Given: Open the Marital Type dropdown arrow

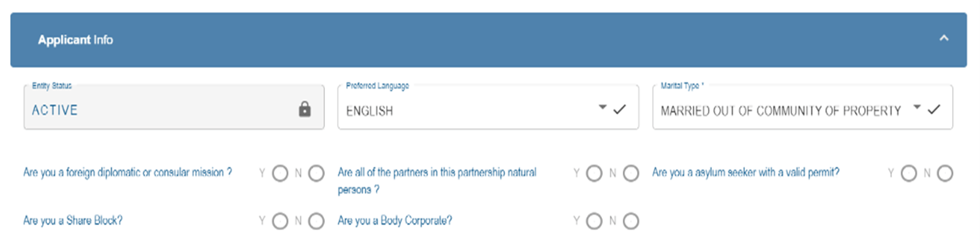Looking at the screenshot, I should click(917, 107).
